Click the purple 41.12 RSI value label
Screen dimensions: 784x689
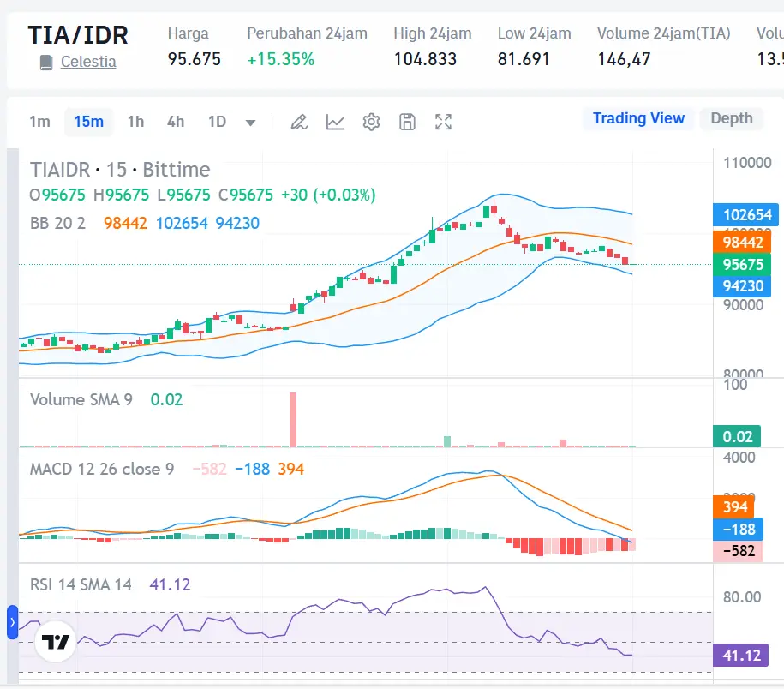pyautogui.click(x=739, y=656)
